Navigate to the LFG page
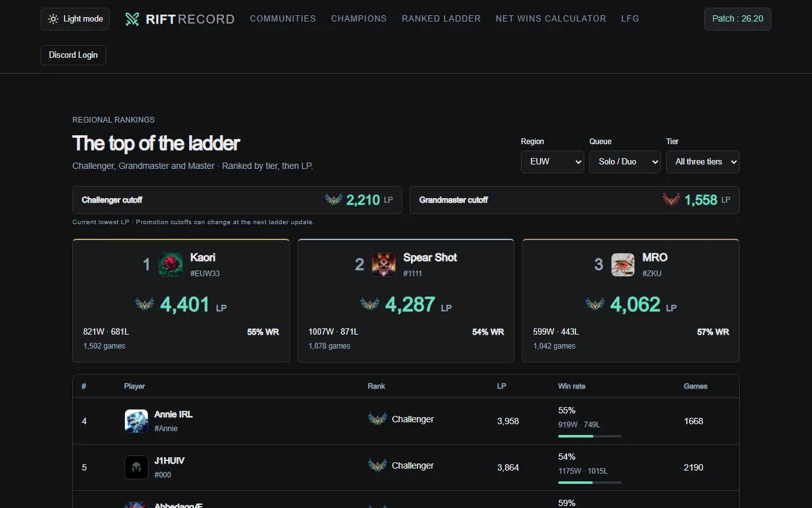This screenshot has height=508, width=812. tap(630, 19)
